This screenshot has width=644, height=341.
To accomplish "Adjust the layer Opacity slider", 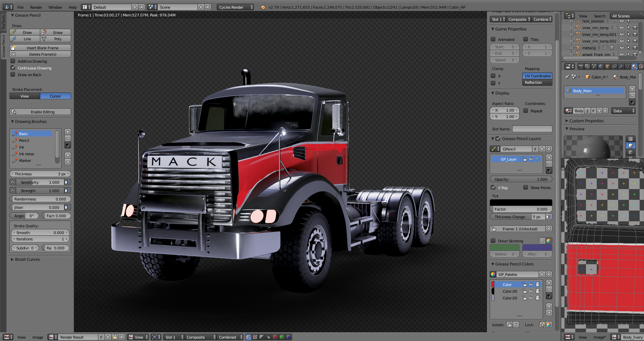I will pyautogui.click(x=521, y=179).
